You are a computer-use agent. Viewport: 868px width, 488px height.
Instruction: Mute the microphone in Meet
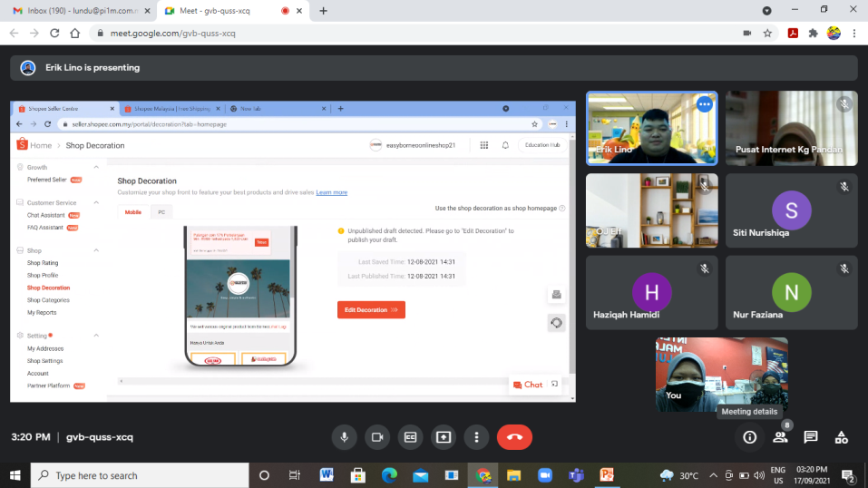pyautogui.click(x=344, y=437)
